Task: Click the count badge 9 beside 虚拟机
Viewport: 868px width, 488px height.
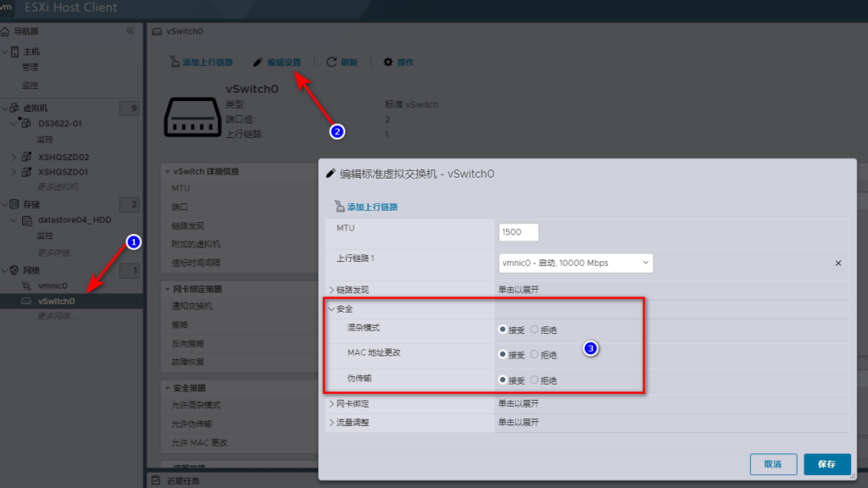Action: pos(129,108)
